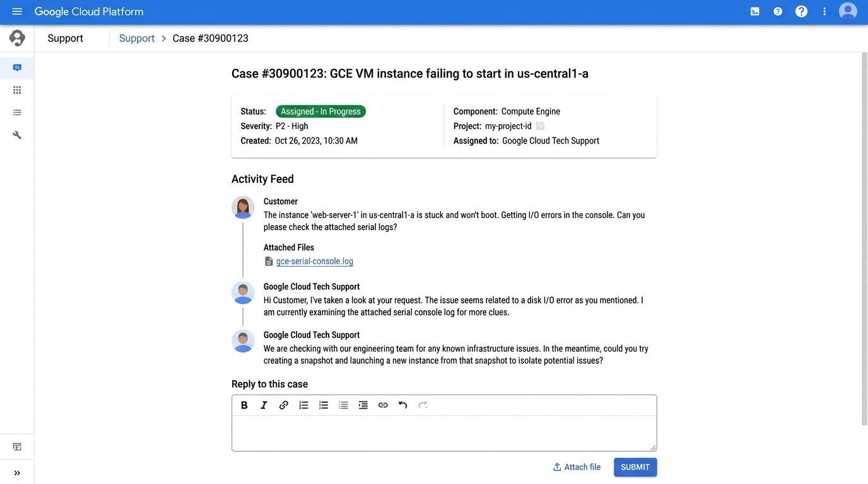The image size is (868, 484).
Task: Go to Support via breadcrumb link
Action: coord(137,38)
